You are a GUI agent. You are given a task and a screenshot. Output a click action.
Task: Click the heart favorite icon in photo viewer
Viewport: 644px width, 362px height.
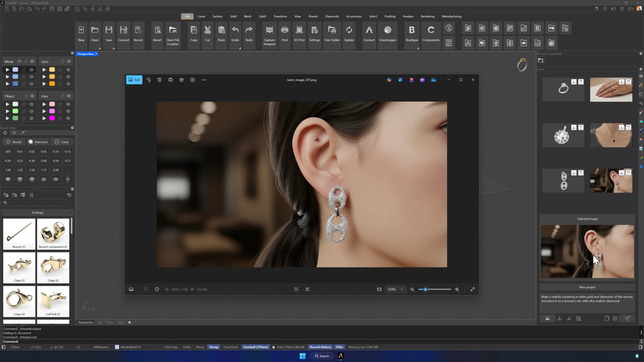coord(146,289)
